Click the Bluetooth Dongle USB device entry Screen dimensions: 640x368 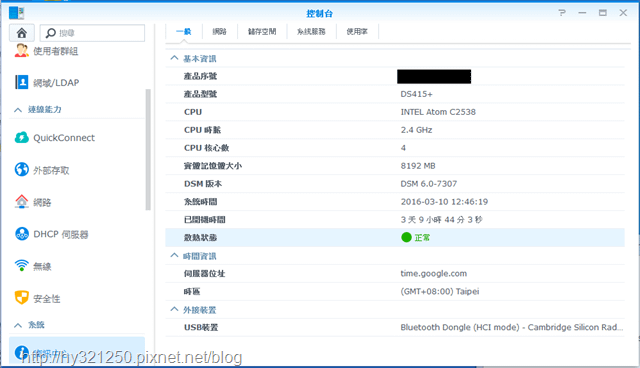[x=512, y=327]
